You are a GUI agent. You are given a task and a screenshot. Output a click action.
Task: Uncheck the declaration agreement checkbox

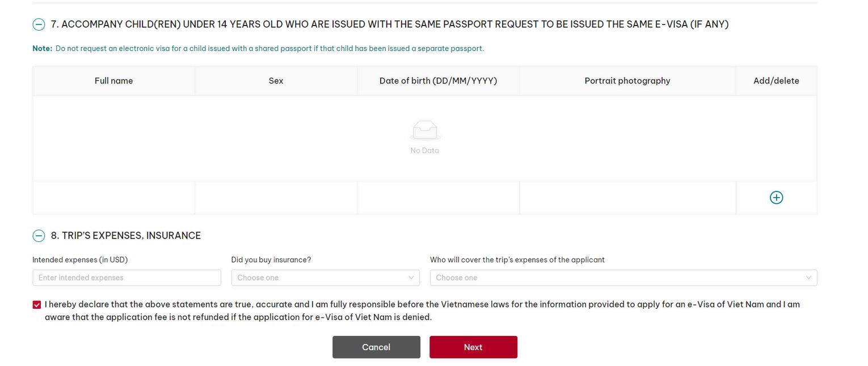pyautogui.click(x=37, y=305)
